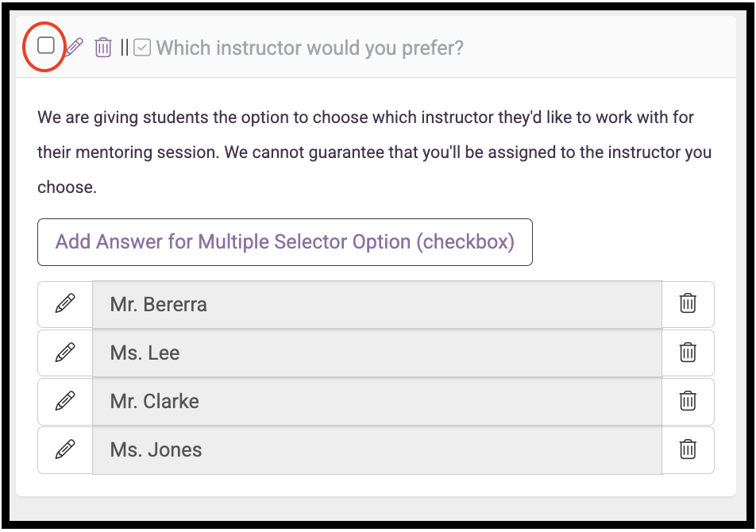This screenshot has height=532, width=756.
Task: Click the question title Which instructor would you prefer
Action: click(x=310, y=48)
